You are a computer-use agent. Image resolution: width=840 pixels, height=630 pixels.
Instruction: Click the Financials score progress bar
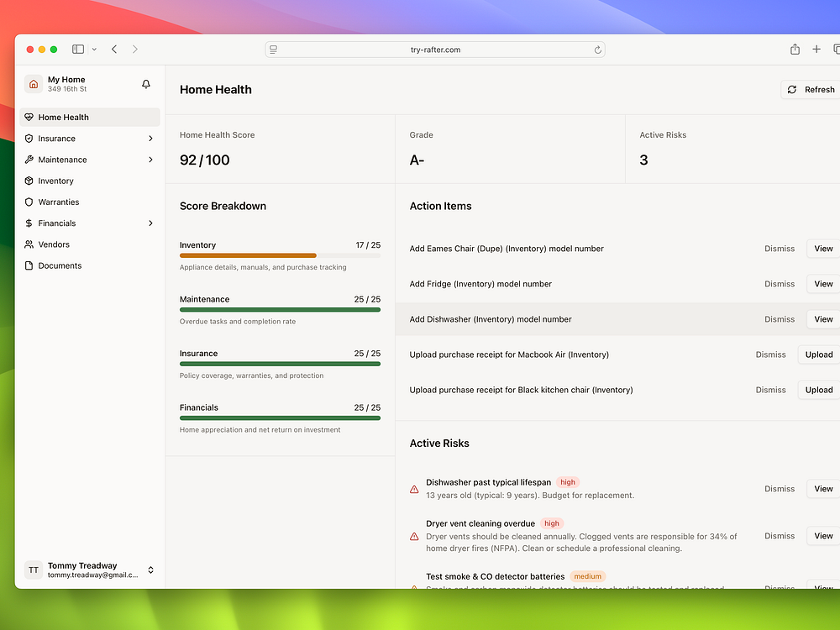pyautogui.click(x=281, y=417)
